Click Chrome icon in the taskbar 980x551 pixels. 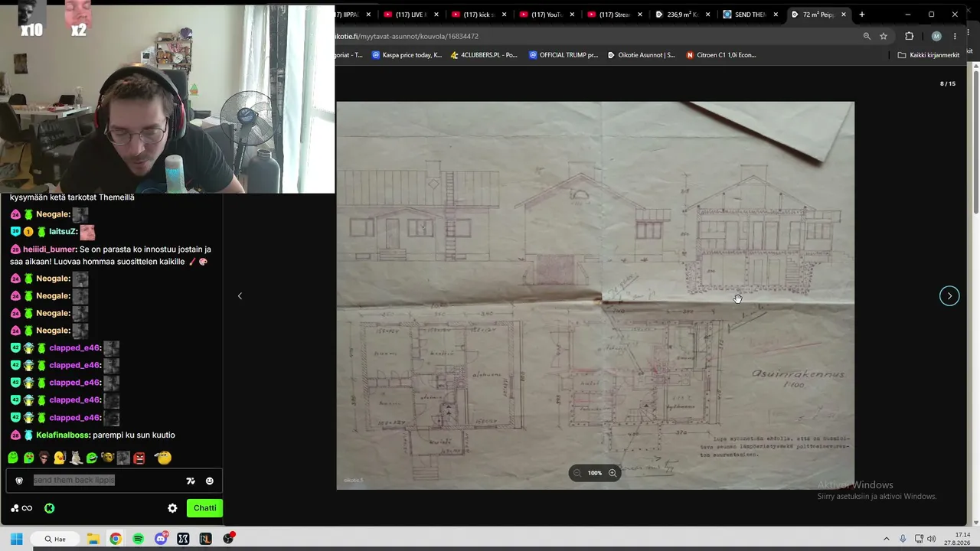tap(116, 539)
